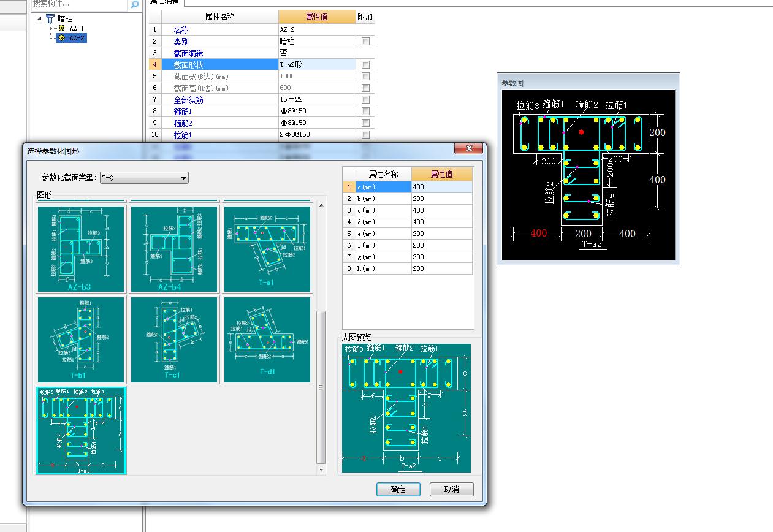Tick the 附加 checkbox for 箍筋1

click(365, 111)
